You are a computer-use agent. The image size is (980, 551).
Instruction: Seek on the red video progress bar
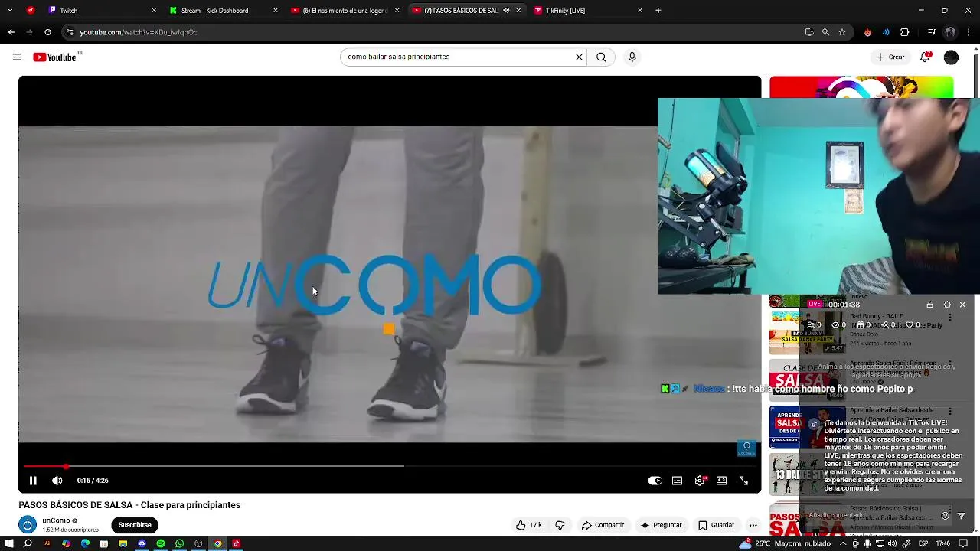(x=390, y=466)
